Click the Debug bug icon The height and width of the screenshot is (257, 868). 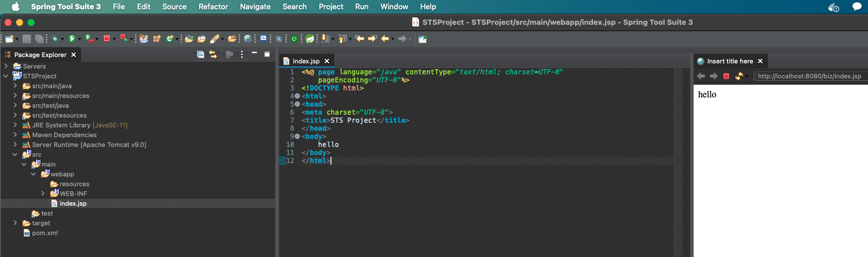click(x=55, y=39)
